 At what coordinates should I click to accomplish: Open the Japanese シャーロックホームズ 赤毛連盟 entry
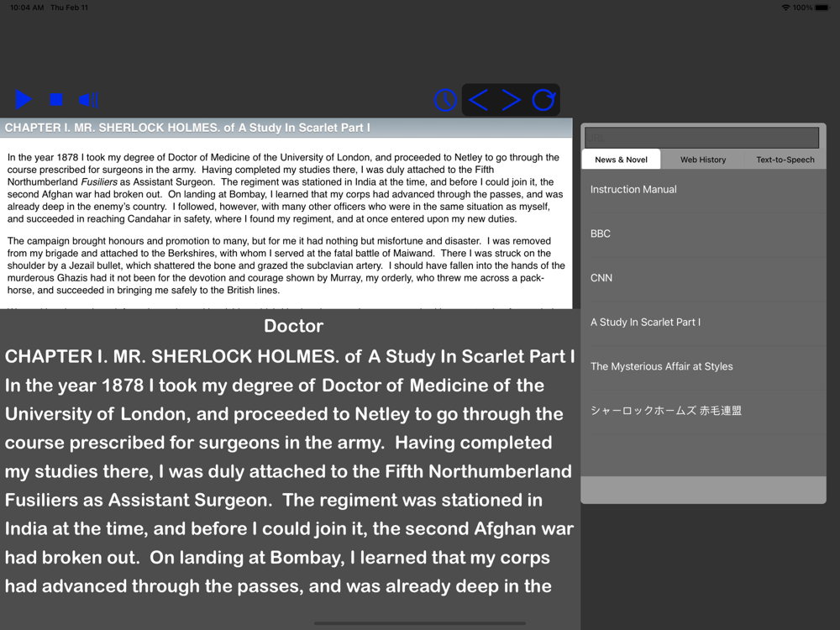pos(703,411)
